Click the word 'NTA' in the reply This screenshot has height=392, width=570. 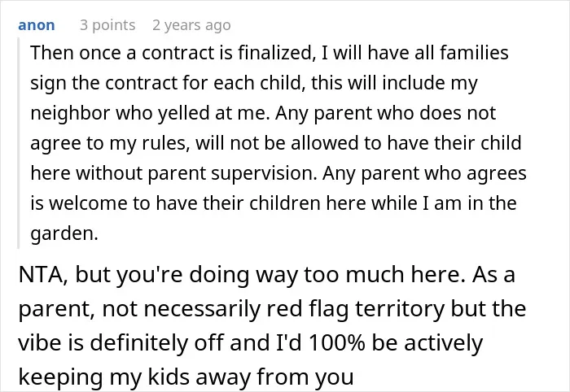tap(42, 275)
